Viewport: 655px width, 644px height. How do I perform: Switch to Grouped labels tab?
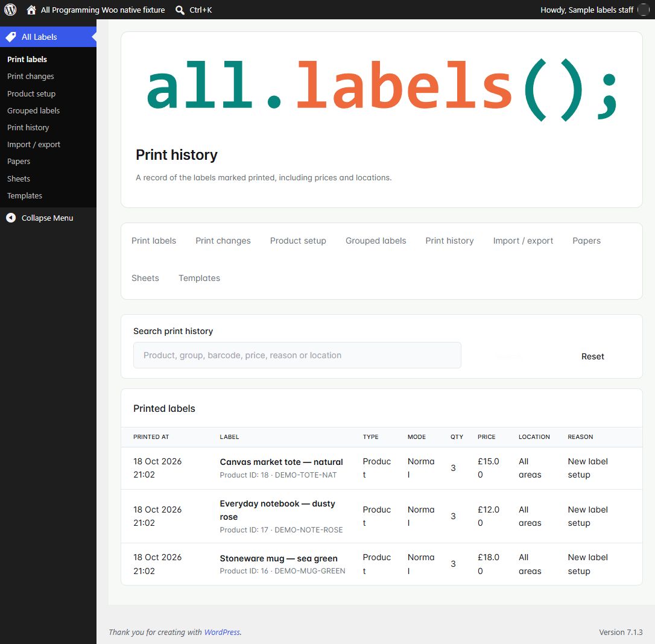(x=376, y=241)
